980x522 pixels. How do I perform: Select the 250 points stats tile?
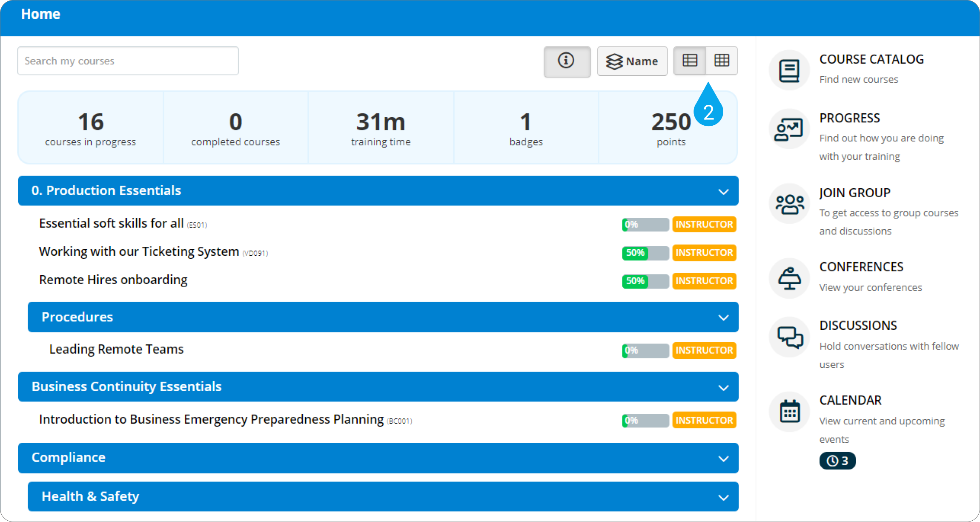point(670,128)
